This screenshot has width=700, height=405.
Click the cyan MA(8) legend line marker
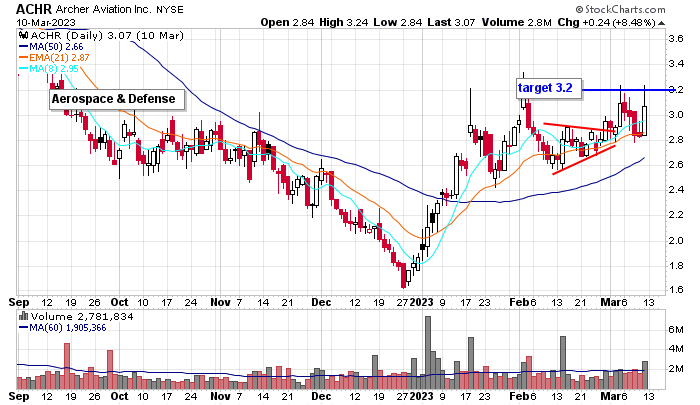[x=23, y=69]
